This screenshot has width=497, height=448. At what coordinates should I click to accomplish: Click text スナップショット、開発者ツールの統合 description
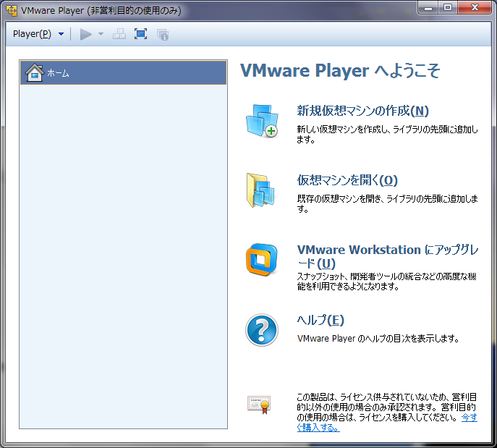pyautogui.click(x=386, y=282)
